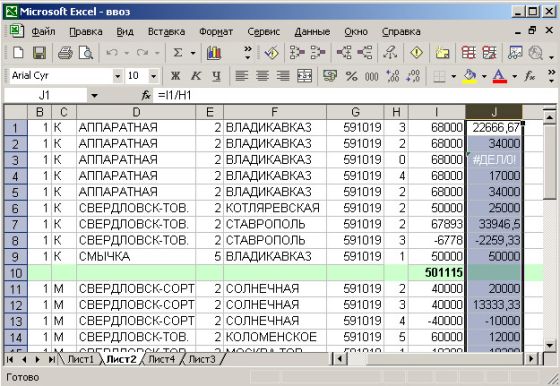The height and width of the screenshot is (386, 560).
Task: Apply borders with the borders button
Action: [x=439, y=76]
